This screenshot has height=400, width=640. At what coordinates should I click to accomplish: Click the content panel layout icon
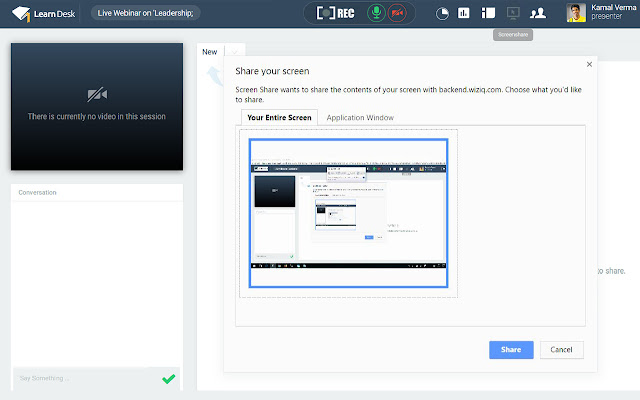click(488, 13)
